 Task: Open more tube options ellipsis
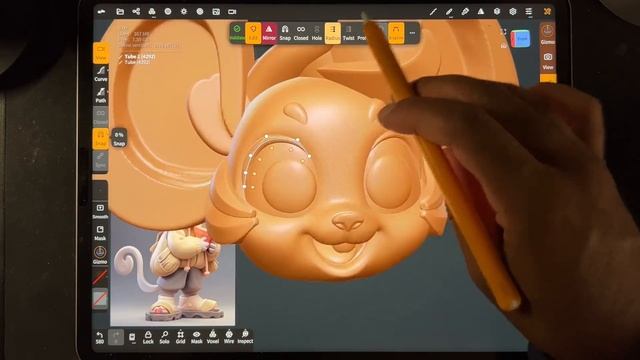pyautogui.click(x=412, y=33)
